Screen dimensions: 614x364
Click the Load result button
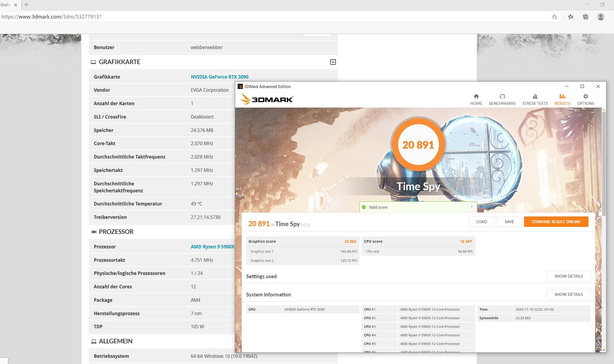[x=481, y=222]
